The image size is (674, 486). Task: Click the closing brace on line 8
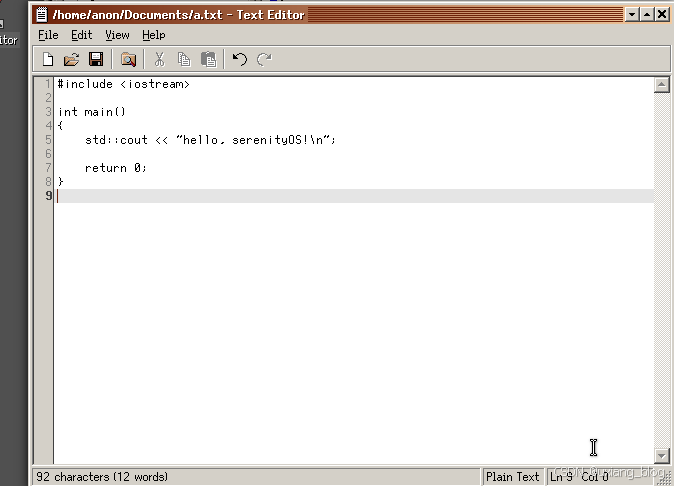[x=61, y=181]
